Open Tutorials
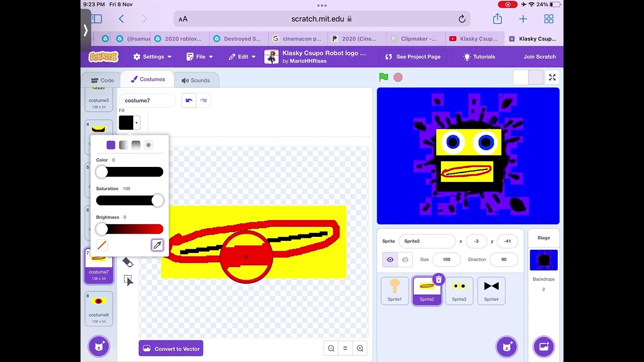Viewport: 644px width, 362px height. tap(479, 57)
